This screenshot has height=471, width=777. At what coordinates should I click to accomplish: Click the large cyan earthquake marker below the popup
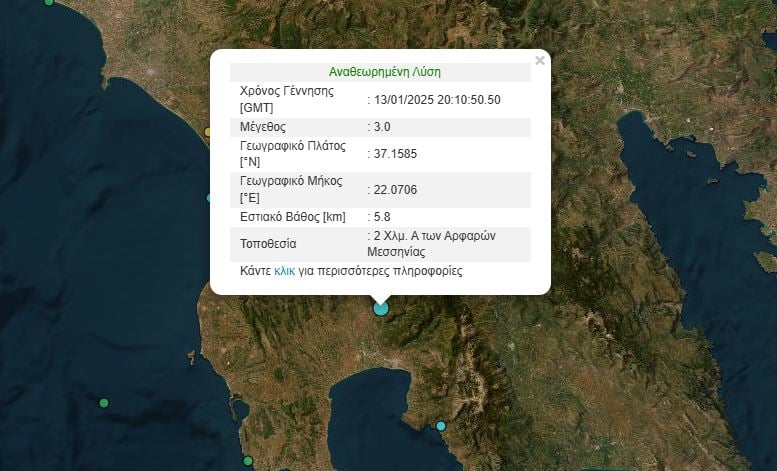tap(381, 308)
